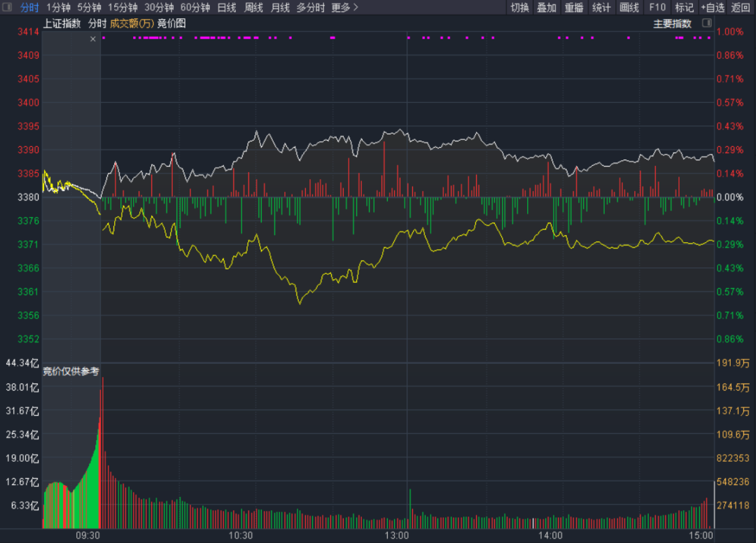This screenshot has width=756, height=543.
Task: Switch to the 5分钟 chart
Action: click(x=89, y=8)
